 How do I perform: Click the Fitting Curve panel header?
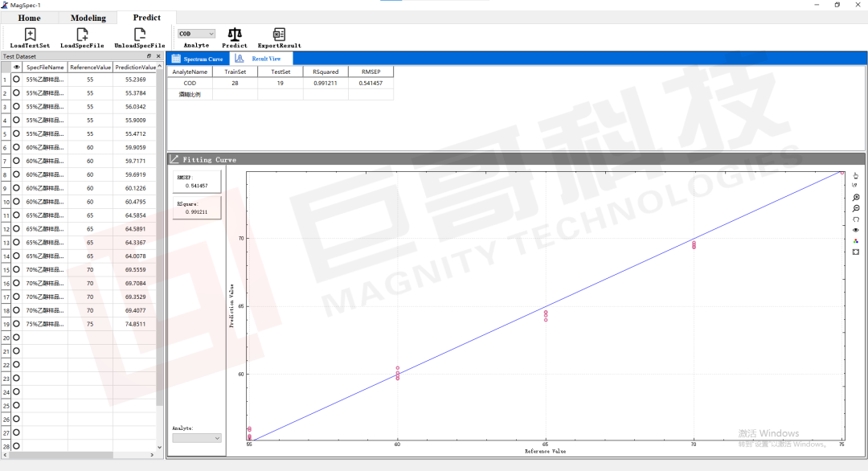tap(516, 159)
